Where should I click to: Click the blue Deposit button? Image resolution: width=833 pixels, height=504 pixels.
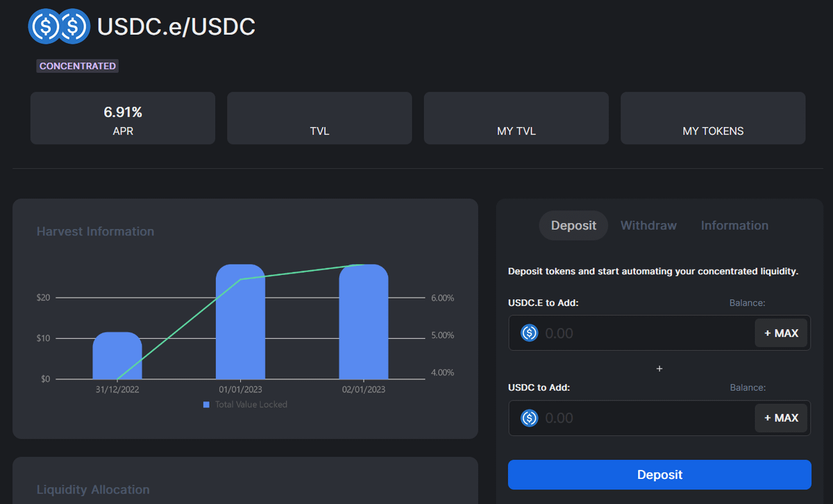pyautogui.click(x=659, y=475)
